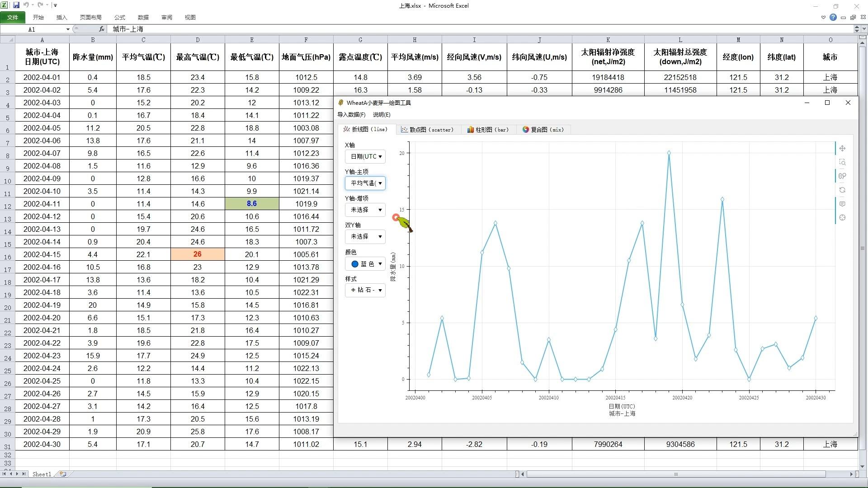
Task: Click the insert new worksheet icon
Action: [x=63, y=474]
